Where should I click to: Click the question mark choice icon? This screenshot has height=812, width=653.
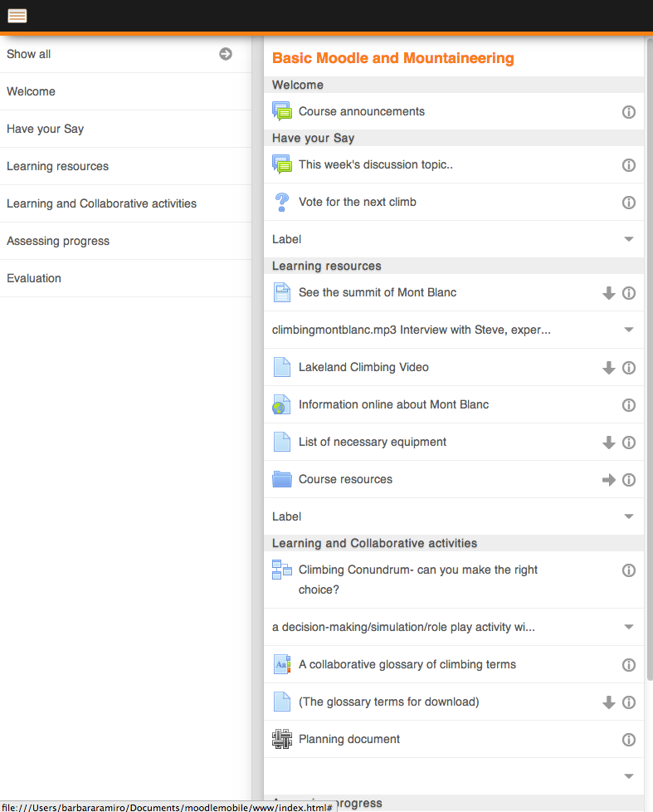pos(282,202)
